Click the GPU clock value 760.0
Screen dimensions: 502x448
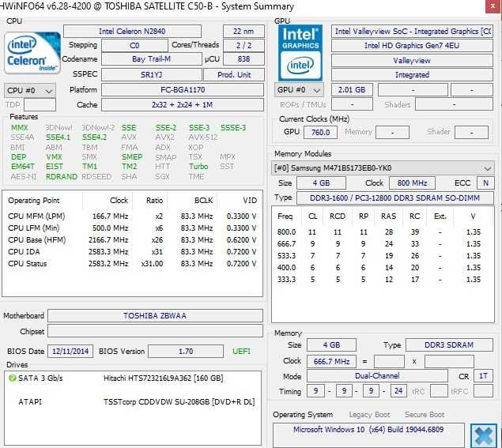pos(320,132)
